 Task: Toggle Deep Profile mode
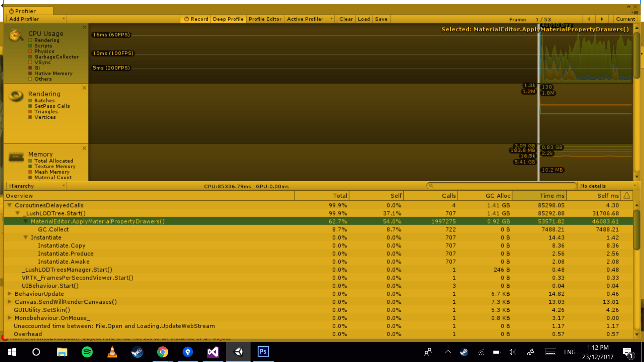(x=228, y=19)
